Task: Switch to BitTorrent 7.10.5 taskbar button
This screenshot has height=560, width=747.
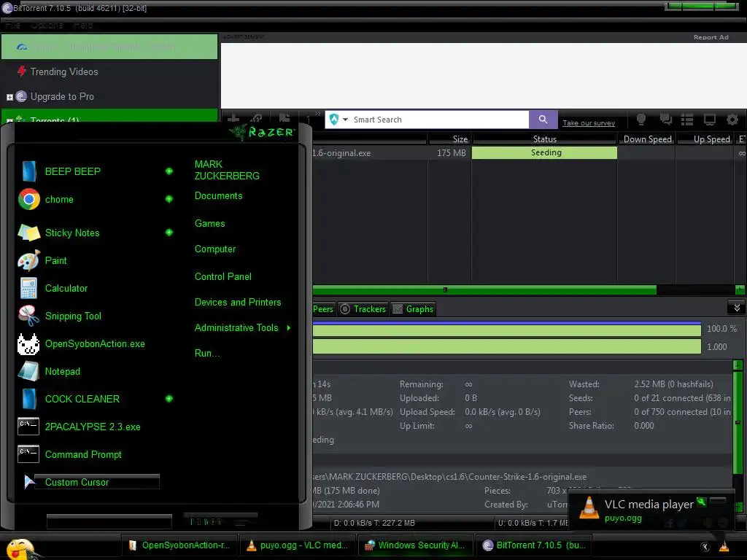Action: [534, 545]
